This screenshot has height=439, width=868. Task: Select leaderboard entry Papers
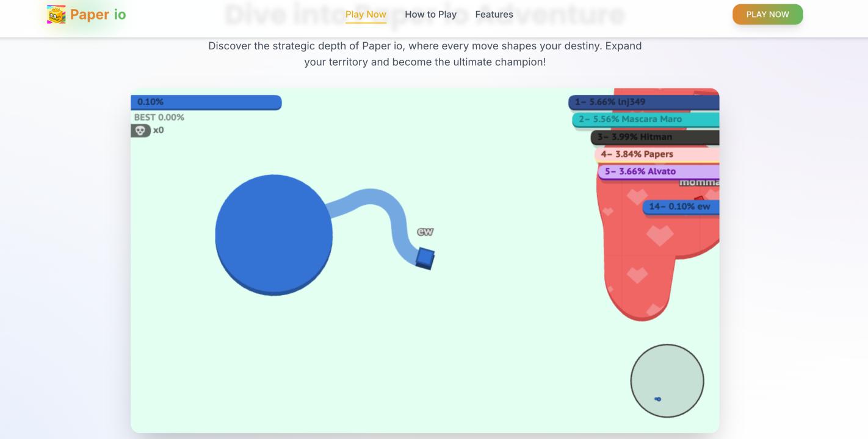(657, 154)
